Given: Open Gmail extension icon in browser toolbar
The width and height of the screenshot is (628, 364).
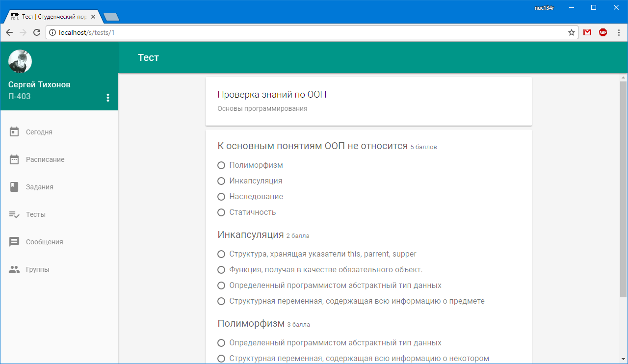Looking at the screenshot, I should pos(587,32).
